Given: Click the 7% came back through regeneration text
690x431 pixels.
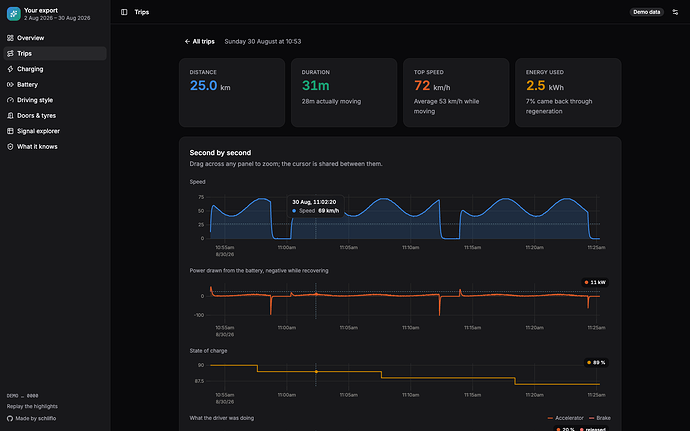Looking at the screenshot, I should tap(559, 106).
